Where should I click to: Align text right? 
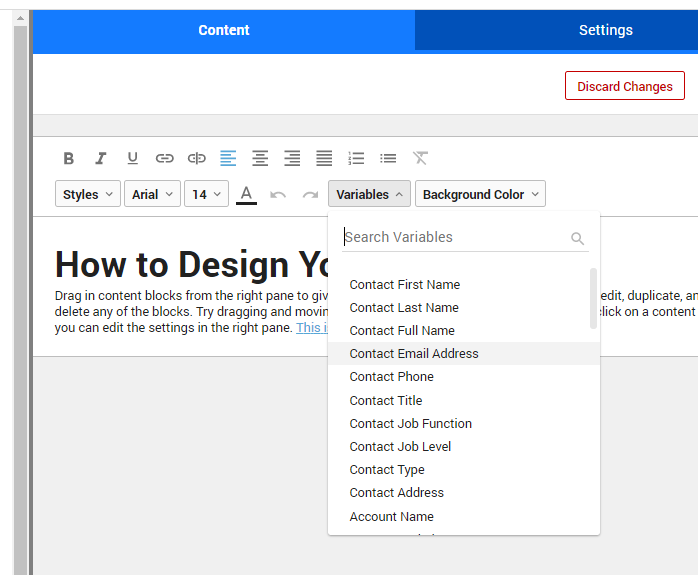pos(292,158)
